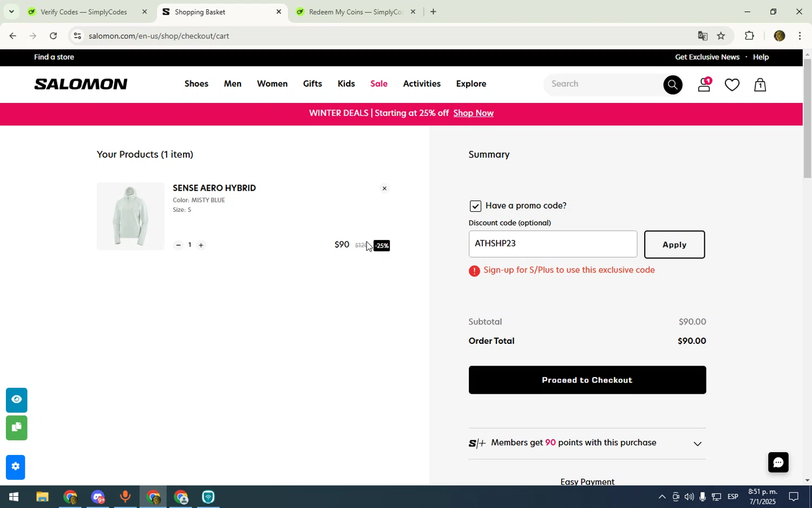Reload the page
Viewport: 812px width, 508px height.
click(53, 36)
